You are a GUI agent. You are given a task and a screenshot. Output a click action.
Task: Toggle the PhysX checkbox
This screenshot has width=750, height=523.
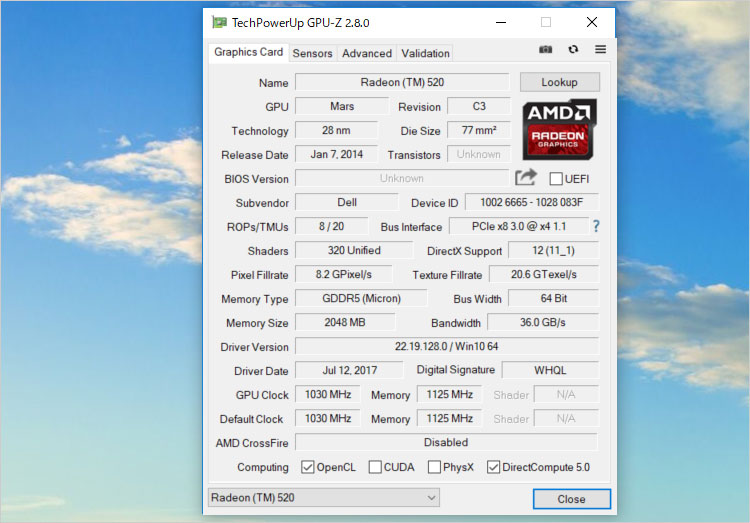point(434,467)
